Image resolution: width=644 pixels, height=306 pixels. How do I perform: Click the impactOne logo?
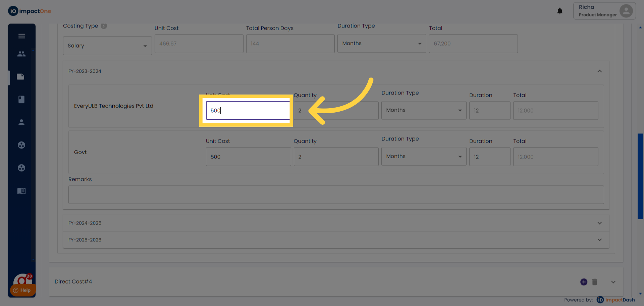(x=30, y=11)
